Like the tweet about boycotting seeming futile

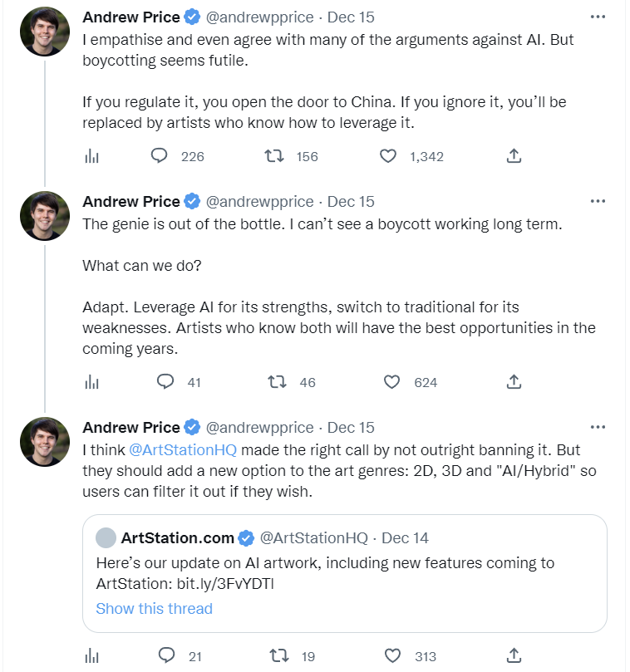click(x=388, y=156)
